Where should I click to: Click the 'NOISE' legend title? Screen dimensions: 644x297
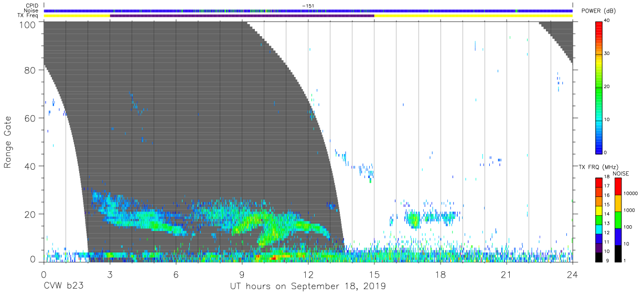click(x=620, y=173)
